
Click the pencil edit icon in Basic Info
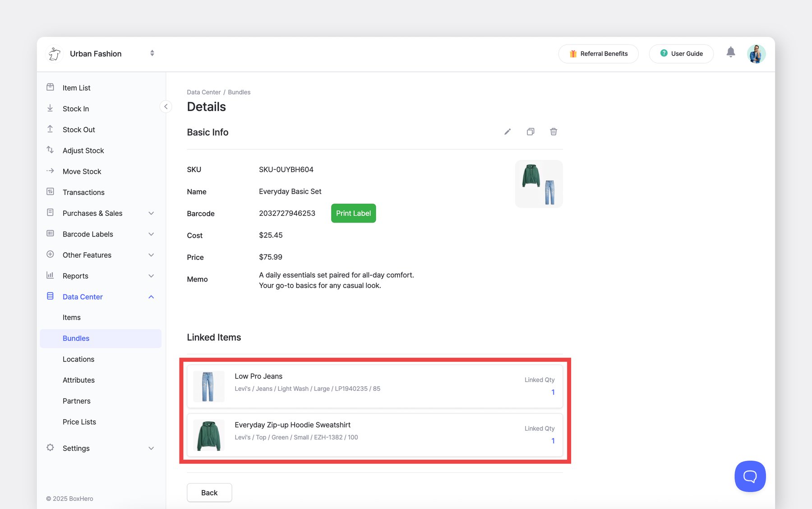click(507, 132)
